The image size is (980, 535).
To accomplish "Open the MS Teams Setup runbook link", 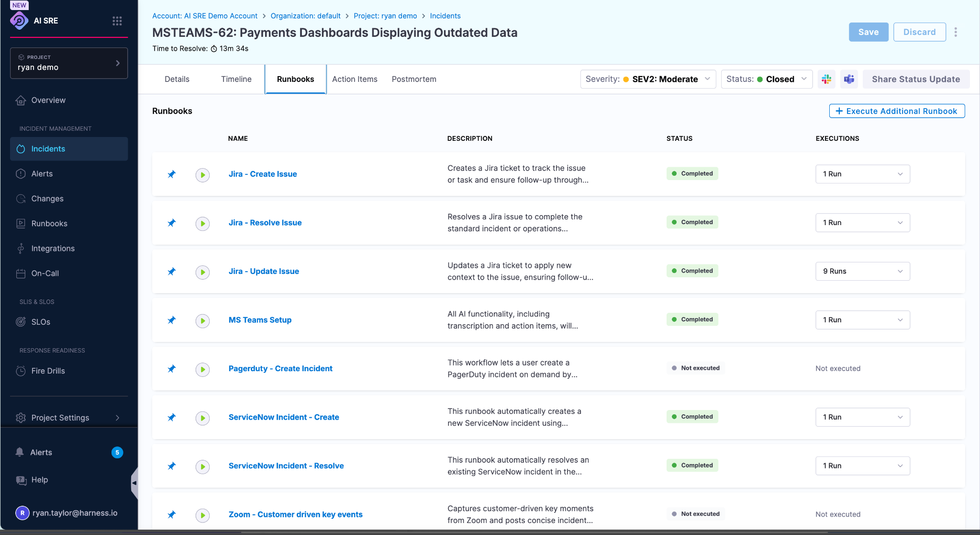I will (260, 320).
